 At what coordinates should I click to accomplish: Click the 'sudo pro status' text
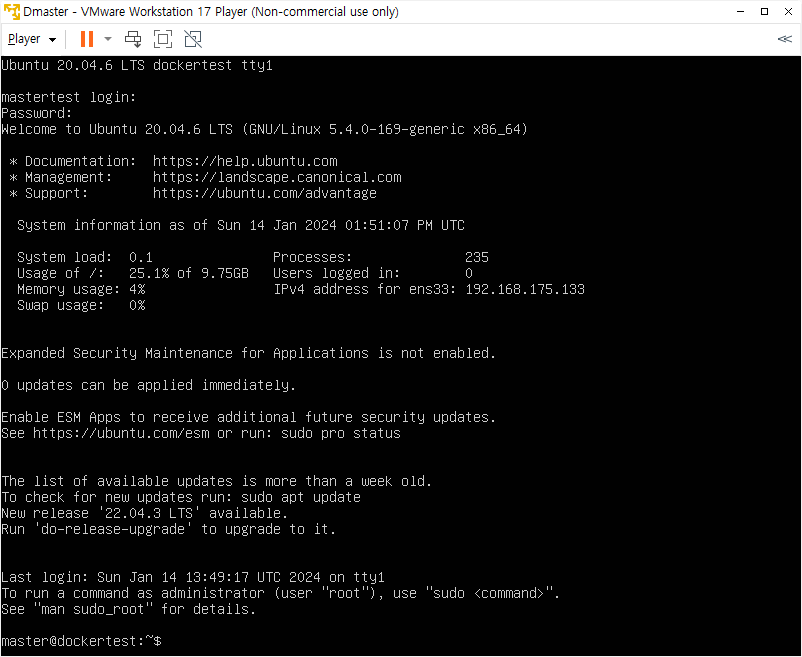pyautogui.click(x=341, y=433)
